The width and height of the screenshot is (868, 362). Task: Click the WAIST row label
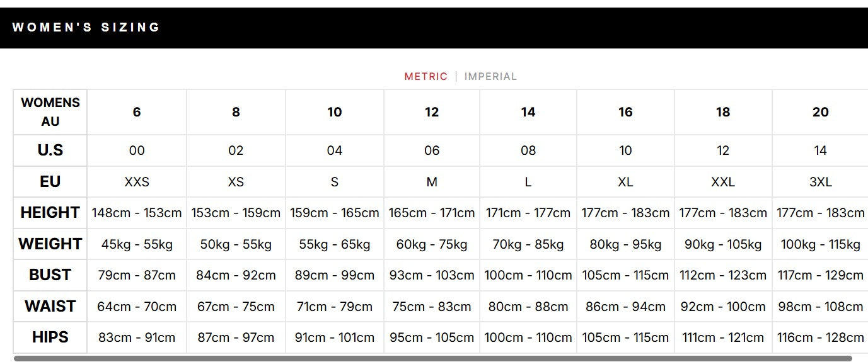[x=50, y=307]
